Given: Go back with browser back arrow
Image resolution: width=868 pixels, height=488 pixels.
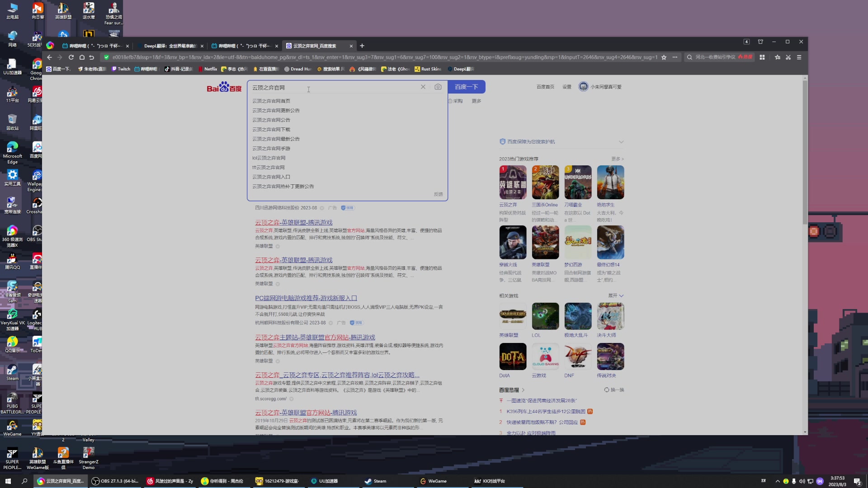Looking at the screenshot, I should pyautogui.click(x=49, y=57).
